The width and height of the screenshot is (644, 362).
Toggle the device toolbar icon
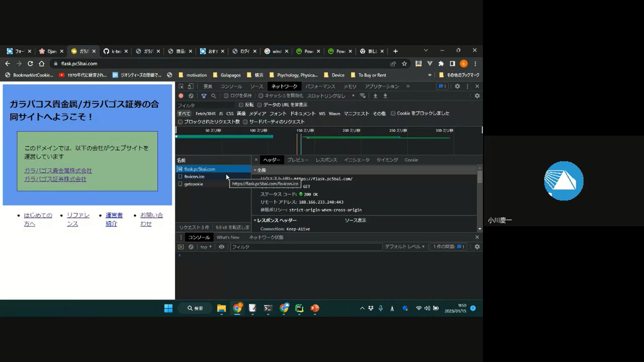pos(191,86)
